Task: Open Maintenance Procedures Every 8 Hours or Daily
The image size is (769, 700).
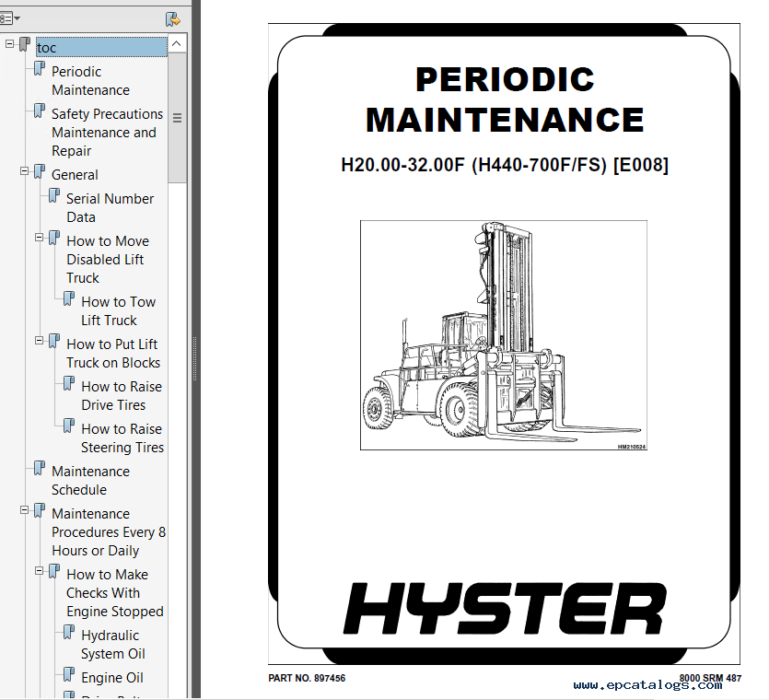Action: click(x=109, y=532)
